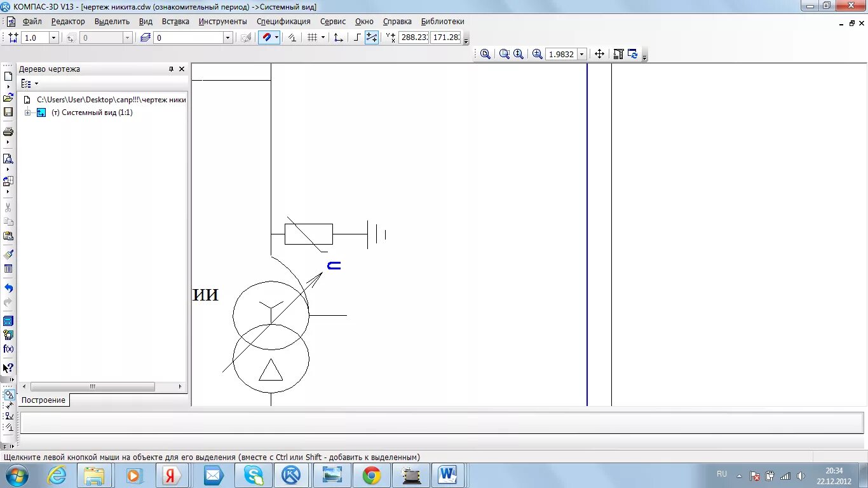Viewport: 868px width, 488px height.
Task: Open the Инструменты menu
Action: coord(222,21)
